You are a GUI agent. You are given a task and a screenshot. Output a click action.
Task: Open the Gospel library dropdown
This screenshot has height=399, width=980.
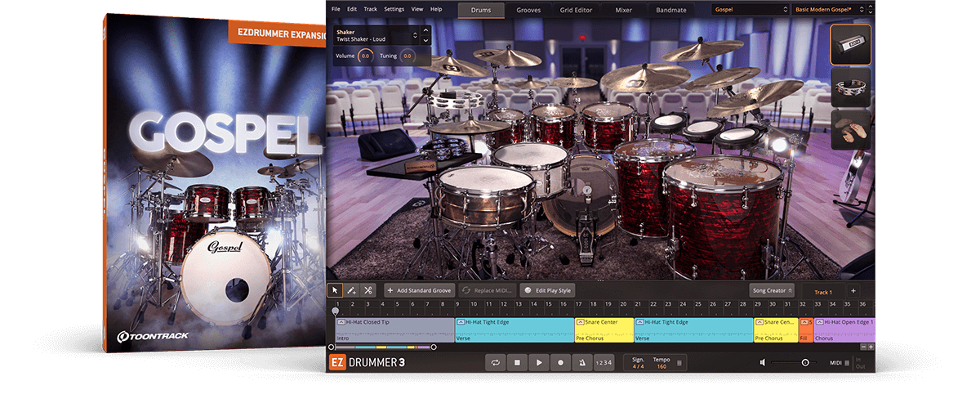click(x=750, y=10)
